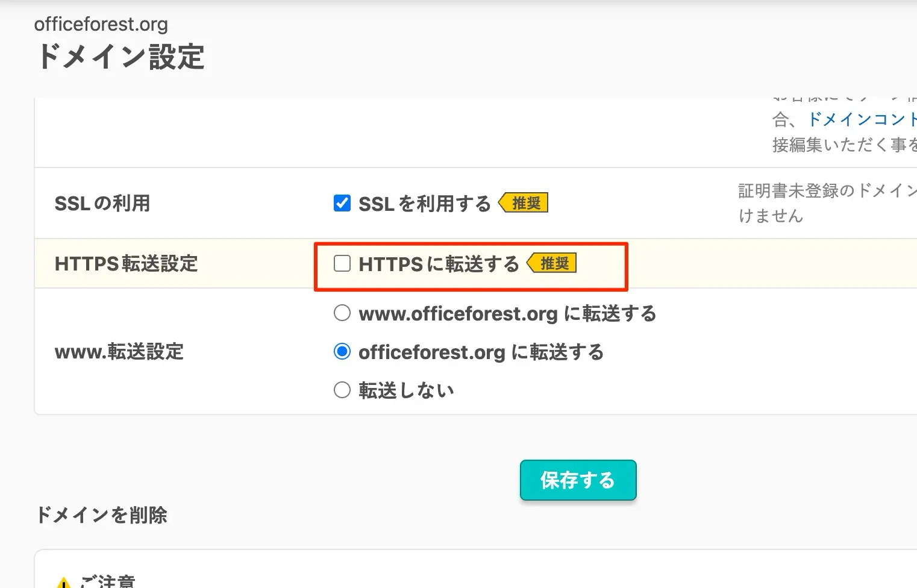Enable the HTTPSに転送する checkbox

coord(342,263)
